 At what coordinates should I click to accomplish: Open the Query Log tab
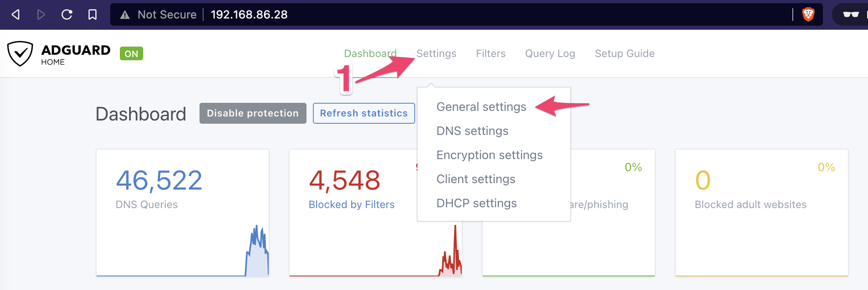point(550,53)
